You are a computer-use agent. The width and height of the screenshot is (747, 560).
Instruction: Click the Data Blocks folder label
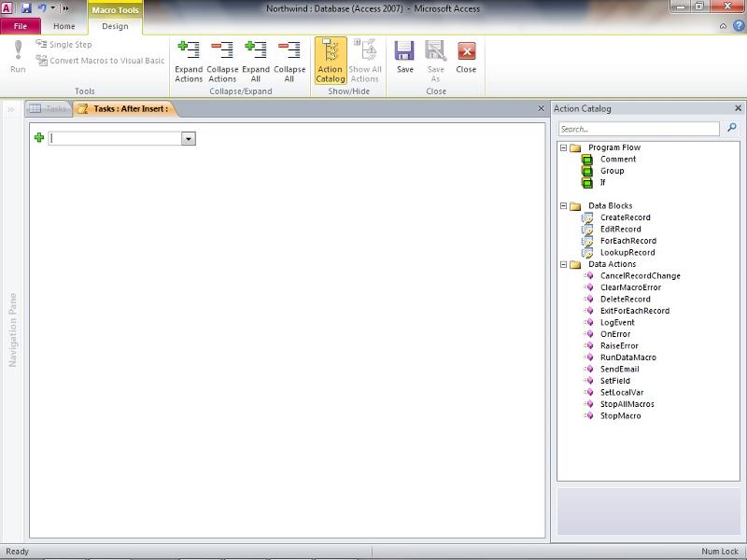click(x=611, y=205)
